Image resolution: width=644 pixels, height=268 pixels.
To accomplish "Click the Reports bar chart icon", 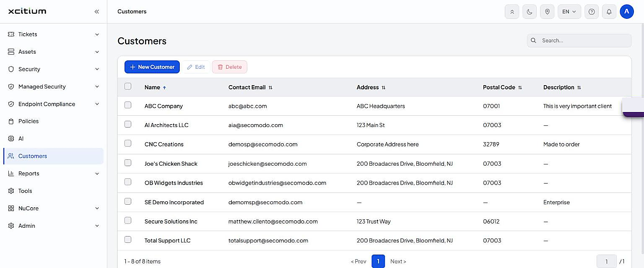I will [11, 173].
